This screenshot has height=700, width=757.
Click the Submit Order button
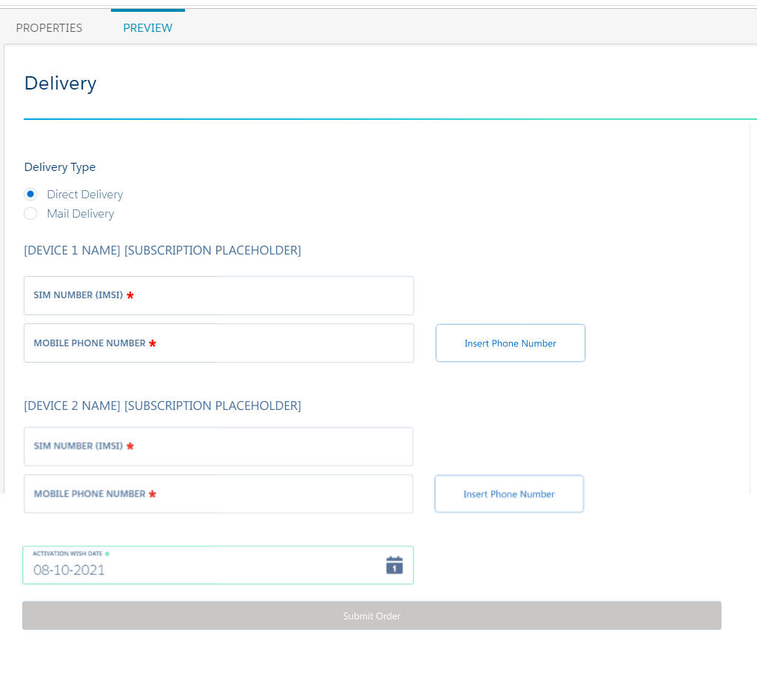click(x=371, y=616)
